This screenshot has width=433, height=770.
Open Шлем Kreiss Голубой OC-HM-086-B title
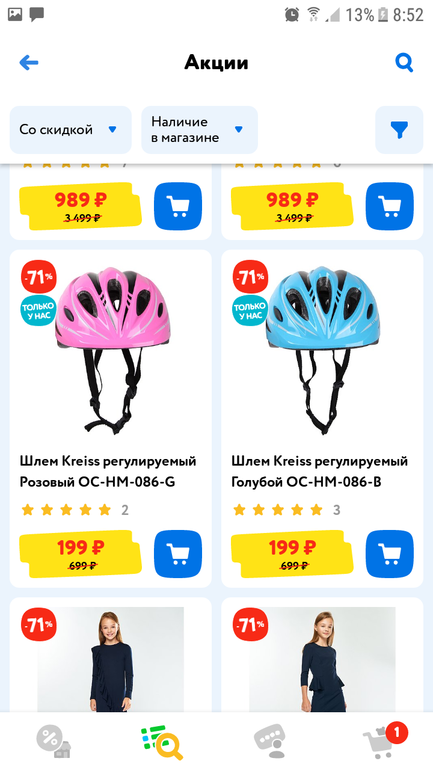coord(320,472)
